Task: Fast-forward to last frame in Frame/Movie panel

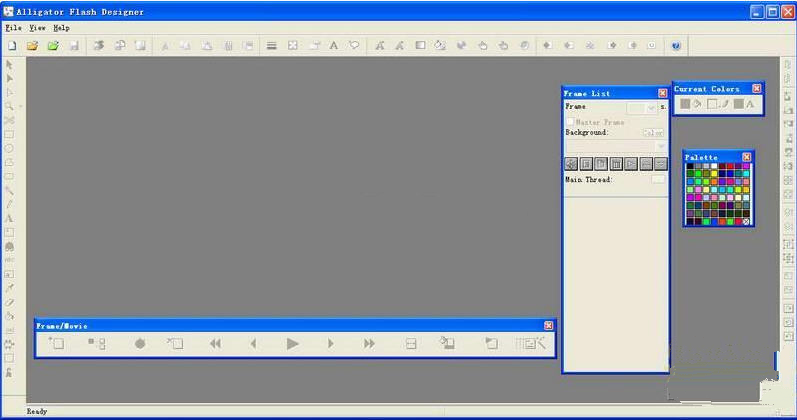Action: coord(370,344)
